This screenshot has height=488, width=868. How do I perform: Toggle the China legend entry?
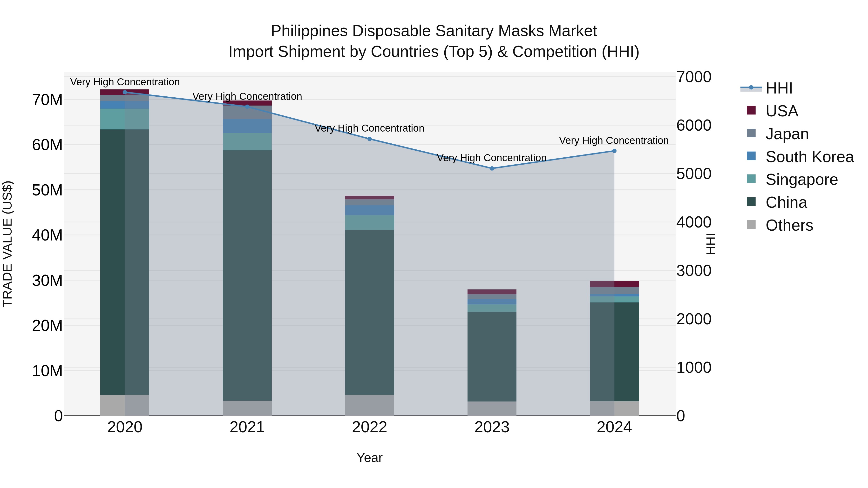(777, 202)
